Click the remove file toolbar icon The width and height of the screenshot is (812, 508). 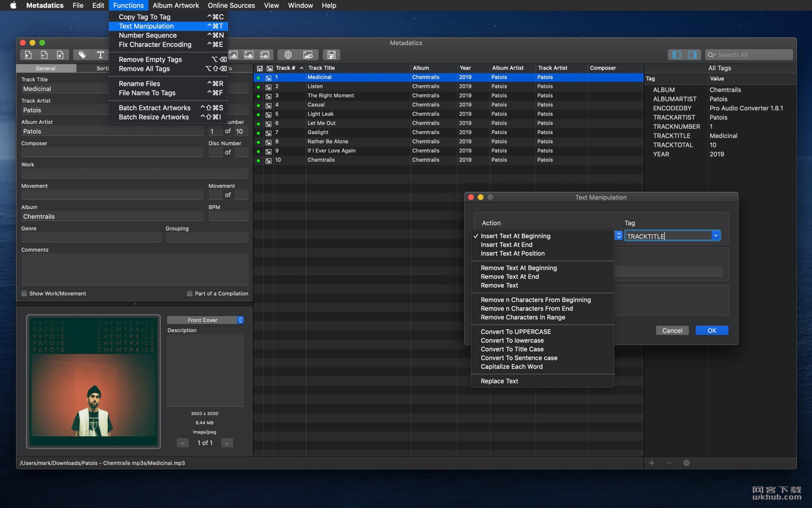(44, 55)
